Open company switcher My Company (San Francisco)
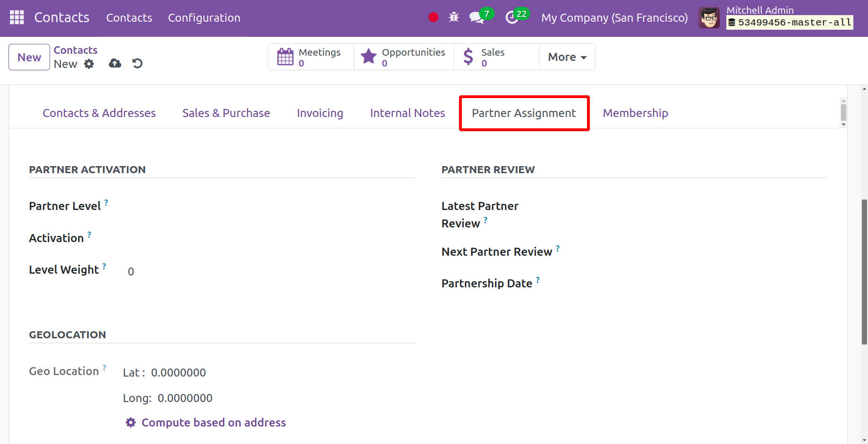The image size is (868, 444). click(614, 18)
